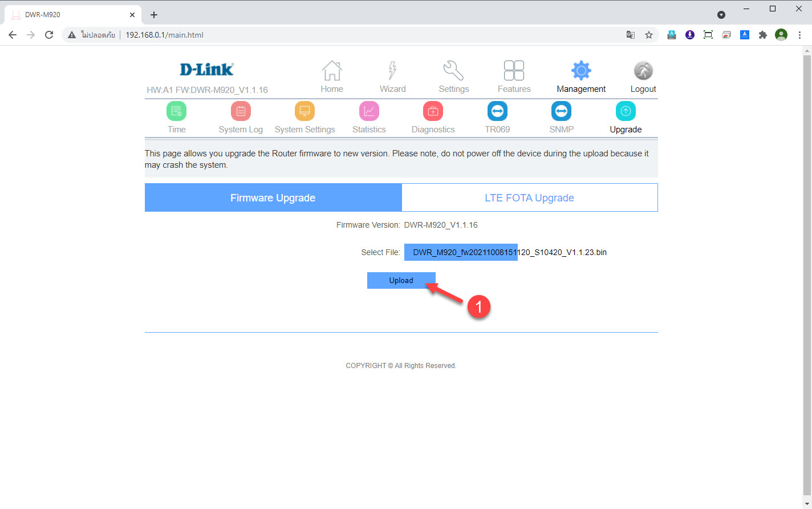Open the blue square download extension
812x509 pixels.
745,35
